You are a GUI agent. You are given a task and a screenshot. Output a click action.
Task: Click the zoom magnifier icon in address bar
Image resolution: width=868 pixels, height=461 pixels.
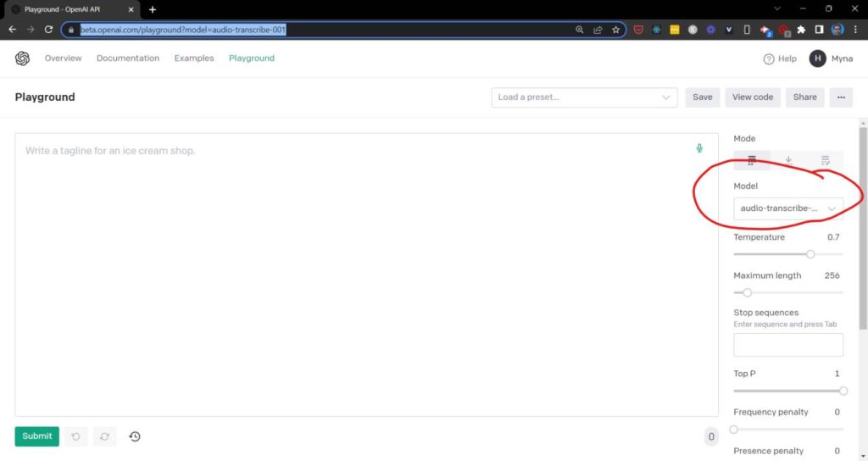pyautogui.click(x=579, y=30)
